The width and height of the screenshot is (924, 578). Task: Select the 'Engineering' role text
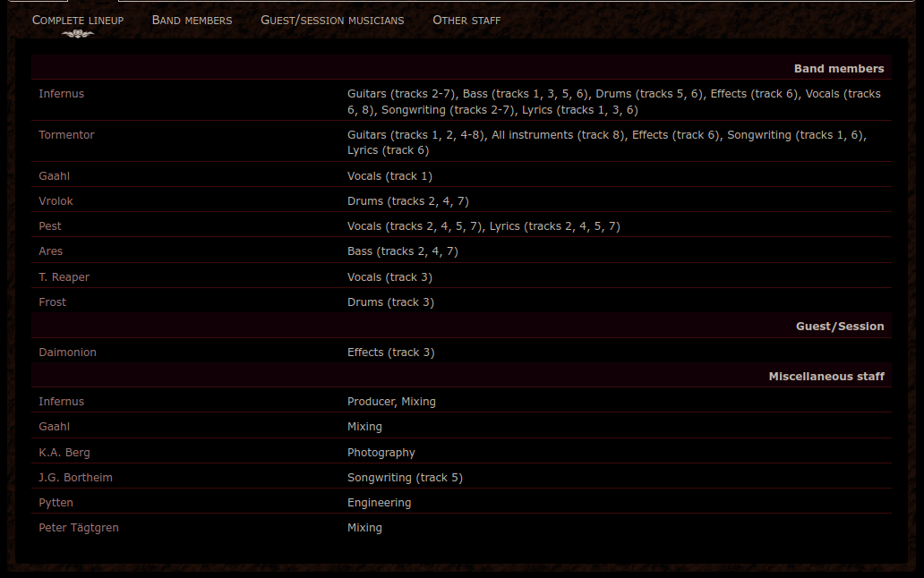379,503
